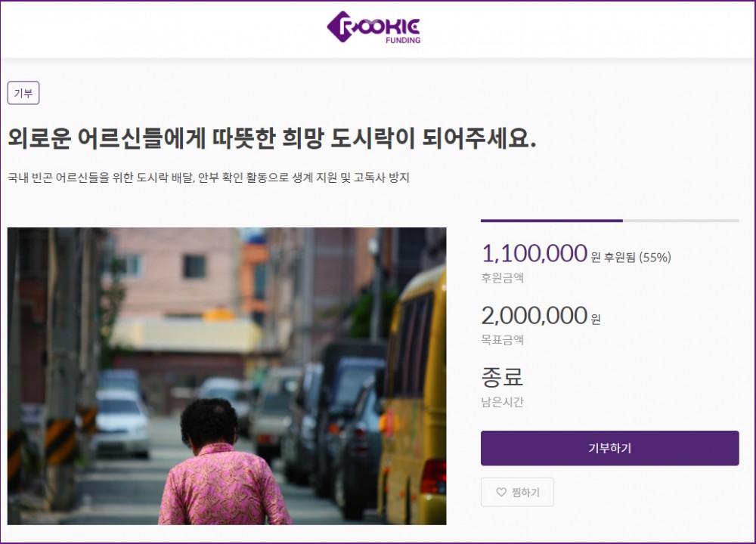The image size is (756, 544).
Task: Click the 후원금액 label
Action: [502, 278]
